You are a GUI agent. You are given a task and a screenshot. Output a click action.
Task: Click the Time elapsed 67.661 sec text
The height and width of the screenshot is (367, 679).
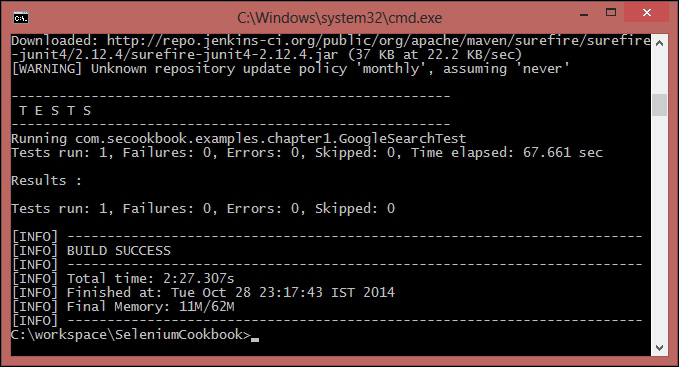507,152
